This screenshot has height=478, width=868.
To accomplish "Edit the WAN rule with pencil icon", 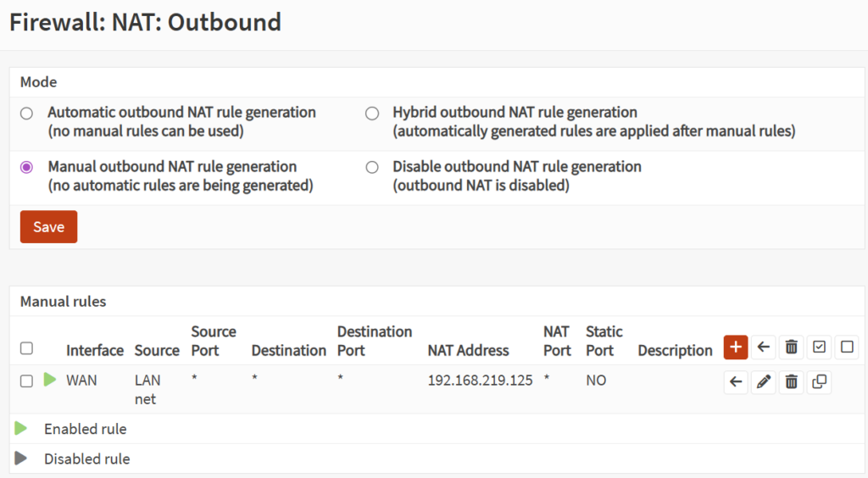I will click(763, 382).
